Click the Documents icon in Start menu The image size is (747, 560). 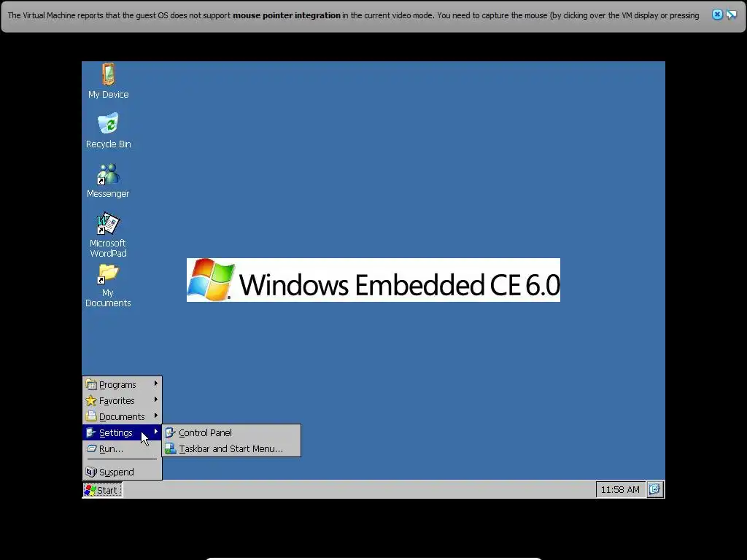[91, 416]
